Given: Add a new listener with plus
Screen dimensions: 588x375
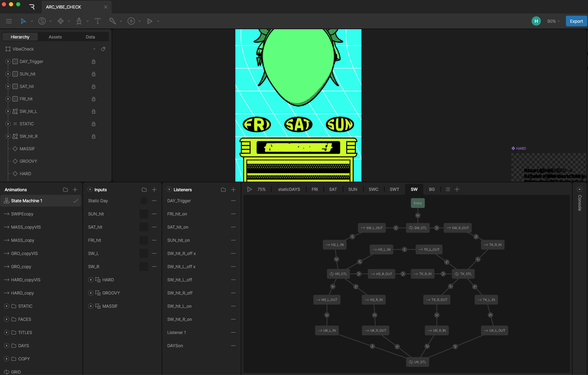Looking at the screenshot, I should tap(233, 189).
